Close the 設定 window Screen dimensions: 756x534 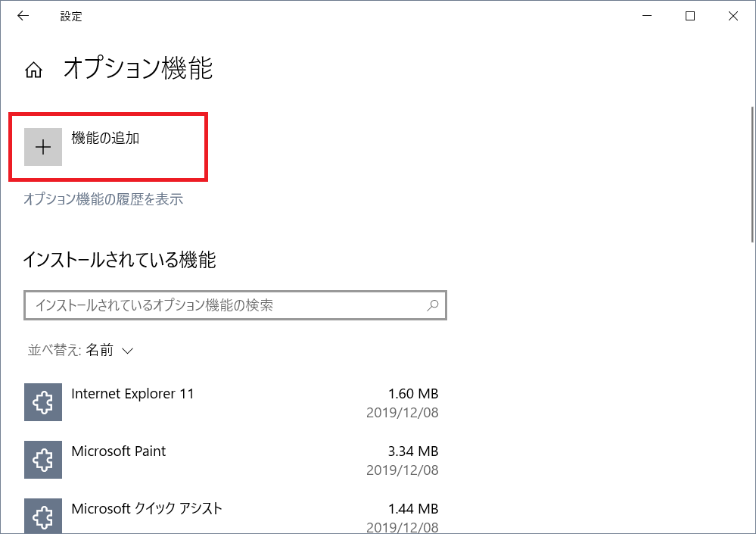point(733,16)
